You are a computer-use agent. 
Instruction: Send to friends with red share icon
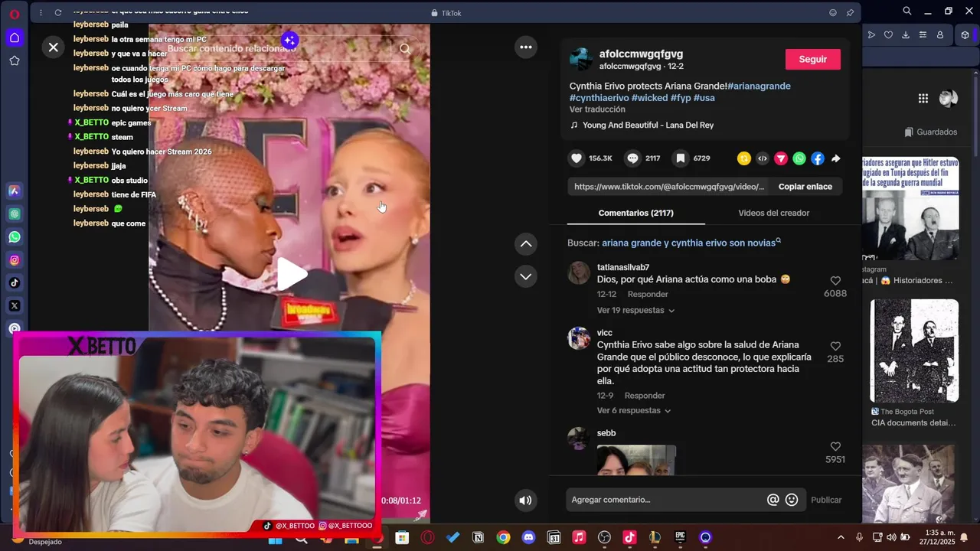click(780, 158)
